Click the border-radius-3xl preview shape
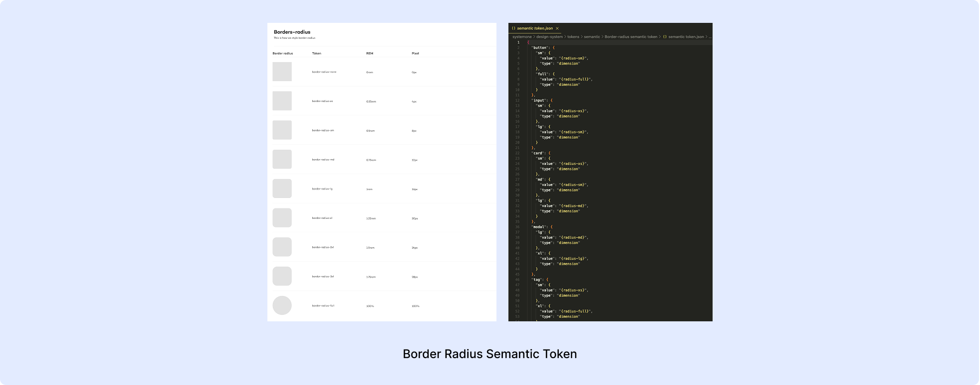This screenshot has width=980, height=385. (x=282, y=276)
